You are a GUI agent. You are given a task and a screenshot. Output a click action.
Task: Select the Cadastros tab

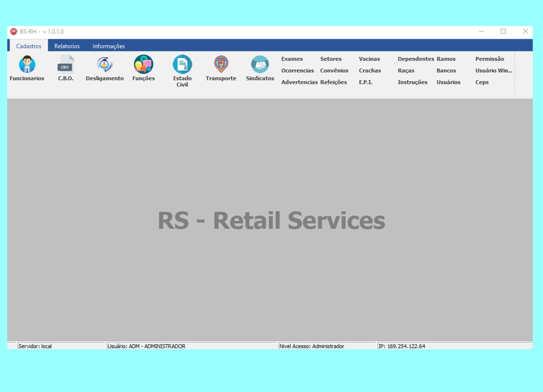click(x=28, y=46)
